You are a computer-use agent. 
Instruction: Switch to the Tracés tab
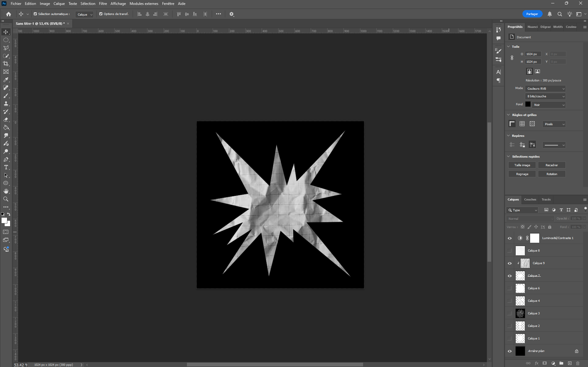(x=546, y=200)
